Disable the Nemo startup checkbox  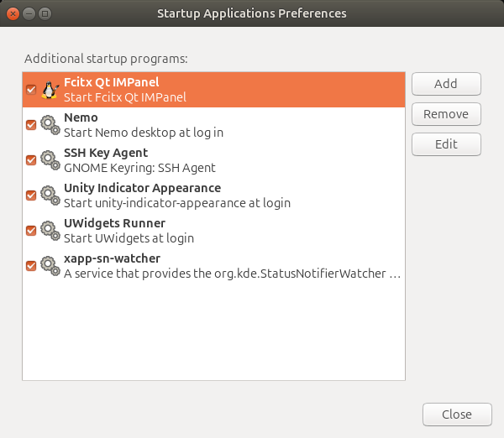(x=31, y=125)
